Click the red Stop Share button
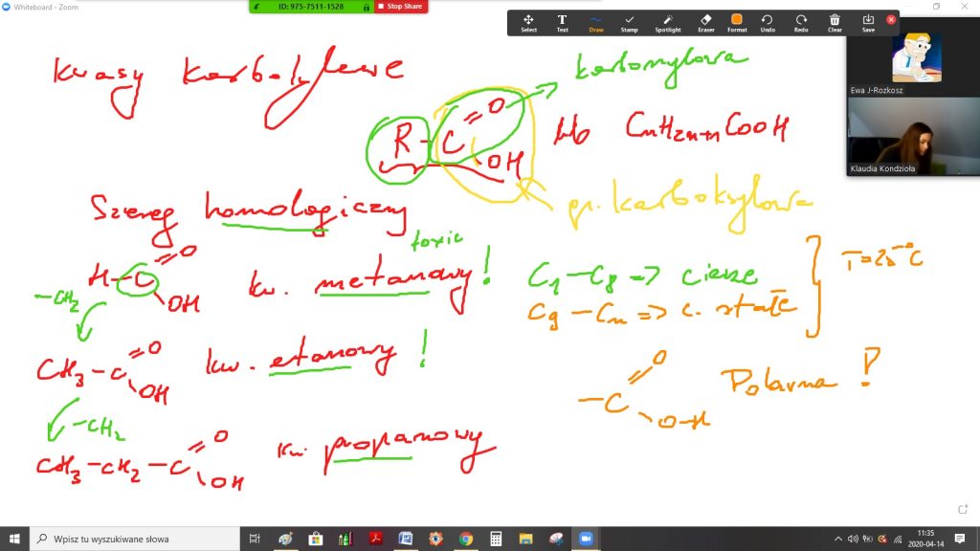Viewport: 980px width, 551px height. pyautogui.click(x=401, y=7)
